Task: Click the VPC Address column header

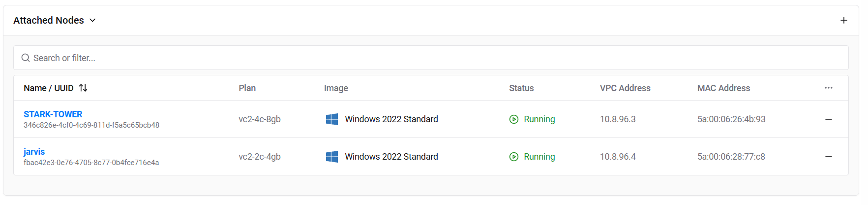Action: tap(625, 88)
